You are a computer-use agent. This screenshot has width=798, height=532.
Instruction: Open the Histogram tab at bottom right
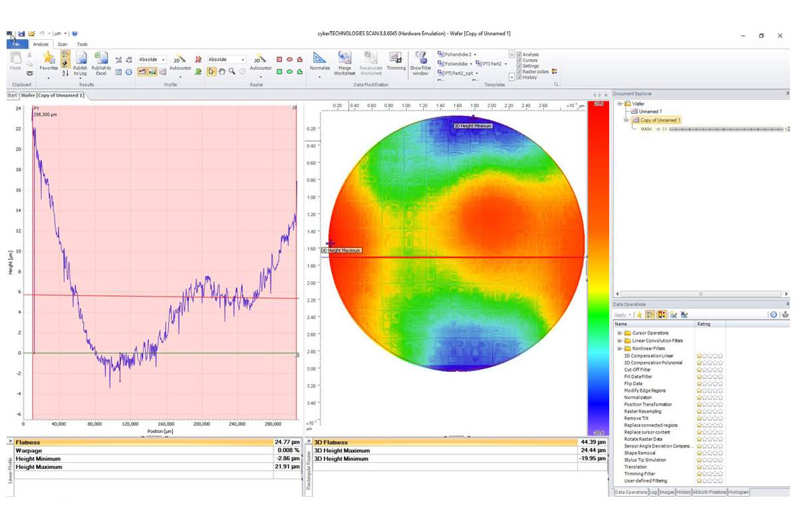point(738,492)
